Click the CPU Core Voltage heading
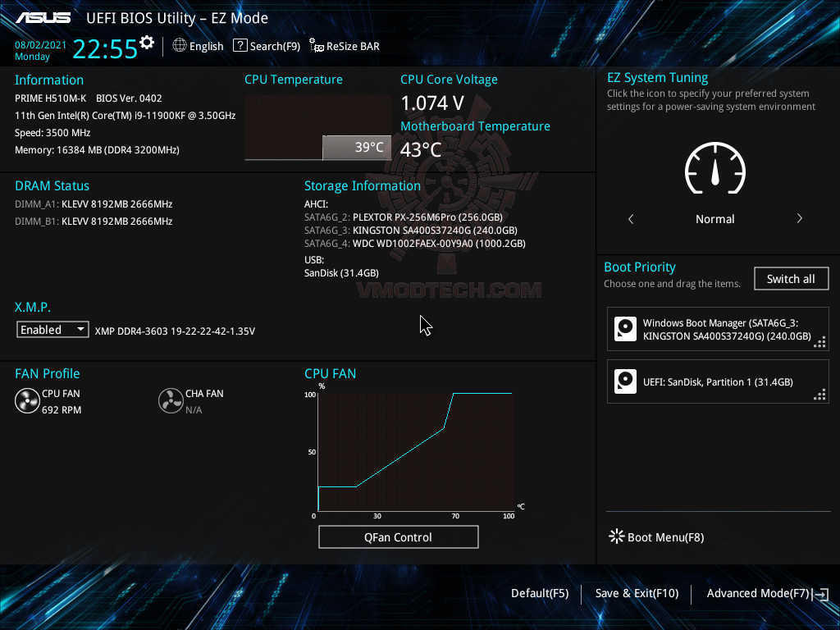Screen dimensions: 840x630 tap(449, 80)
